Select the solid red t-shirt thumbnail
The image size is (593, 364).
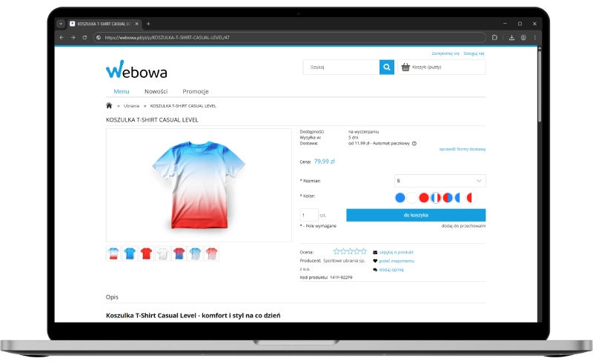pos(146,253)
